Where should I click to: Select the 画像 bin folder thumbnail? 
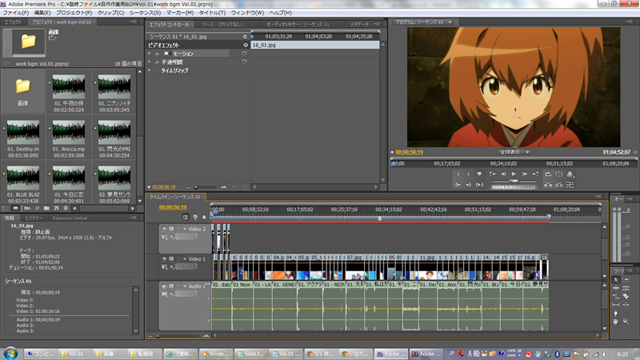[23, 86]
